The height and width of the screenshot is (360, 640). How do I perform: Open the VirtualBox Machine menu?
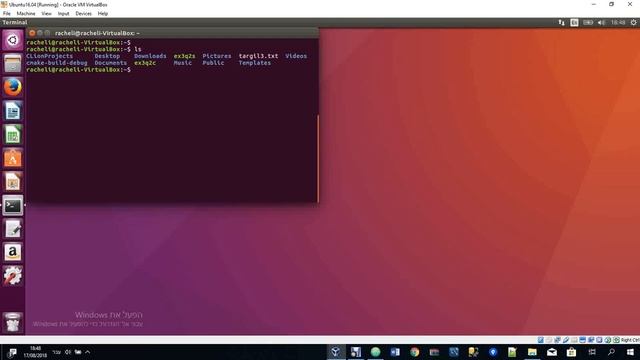[26, 13]
